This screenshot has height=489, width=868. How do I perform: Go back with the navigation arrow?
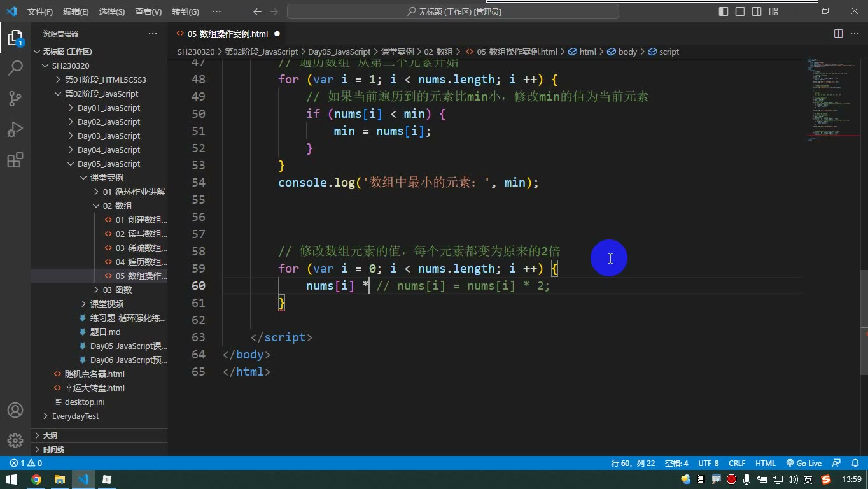tap(257, 11)
